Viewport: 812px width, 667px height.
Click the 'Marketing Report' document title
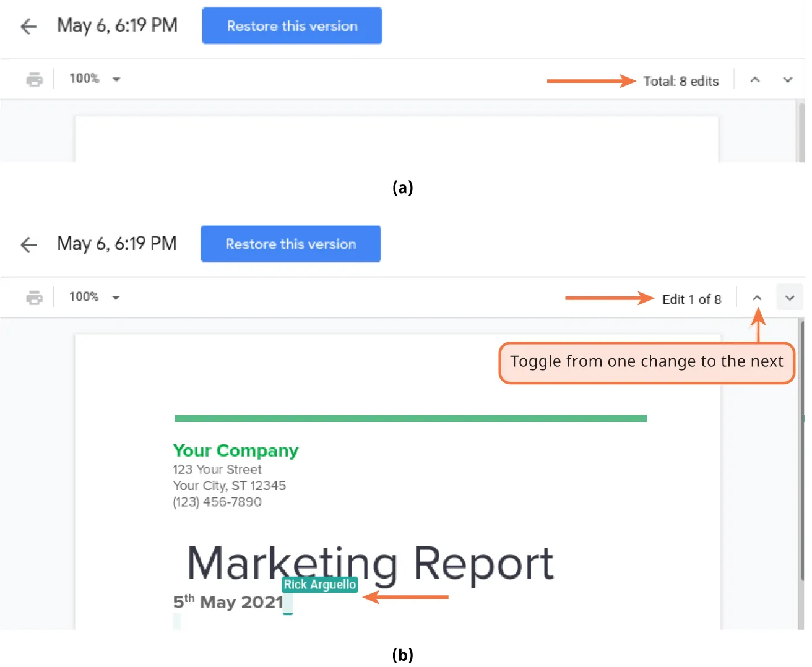(x=370, y=563)
